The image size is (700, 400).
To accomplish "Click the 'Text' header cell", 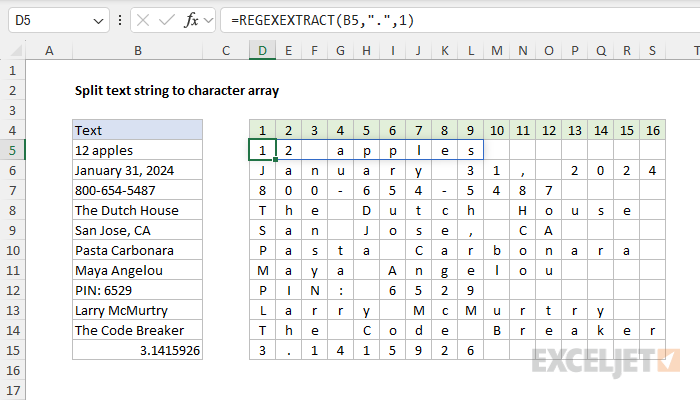I will click(138, 130).
